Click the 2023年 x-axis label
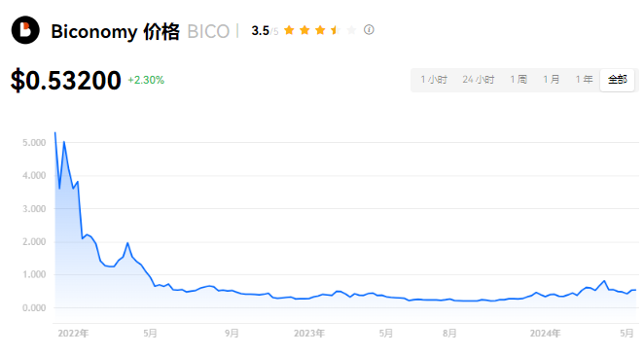 click(309, 334)
